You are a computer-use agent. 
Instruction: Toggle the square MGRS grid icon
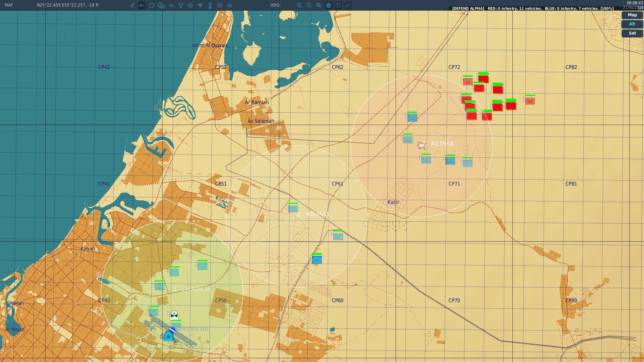(338, 5)
